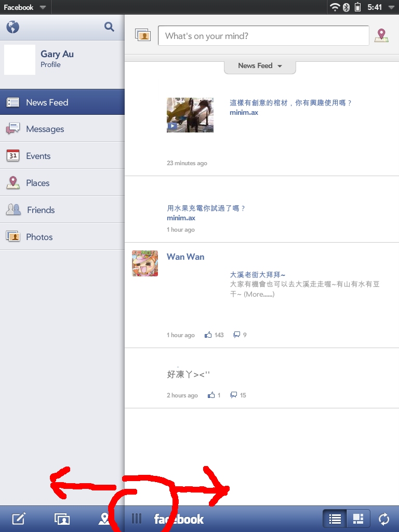Image resolution: width=399 pixels, height=532 pixels.
Task: Click the 5:41 clock
Action: [x=374, y=7]
